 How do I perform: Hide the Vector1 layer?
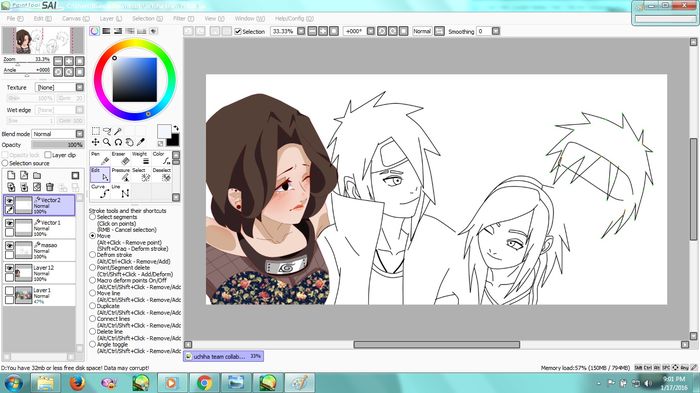point(9,223)
